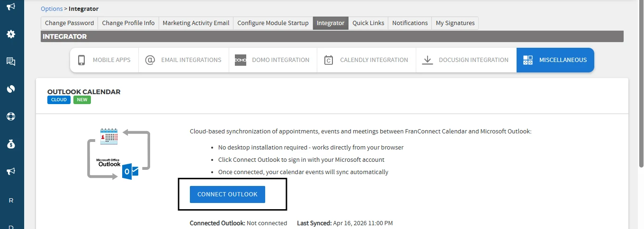644x229 pixels.
Task: Switch to the Change Password tab
Action: pos(70,23)
